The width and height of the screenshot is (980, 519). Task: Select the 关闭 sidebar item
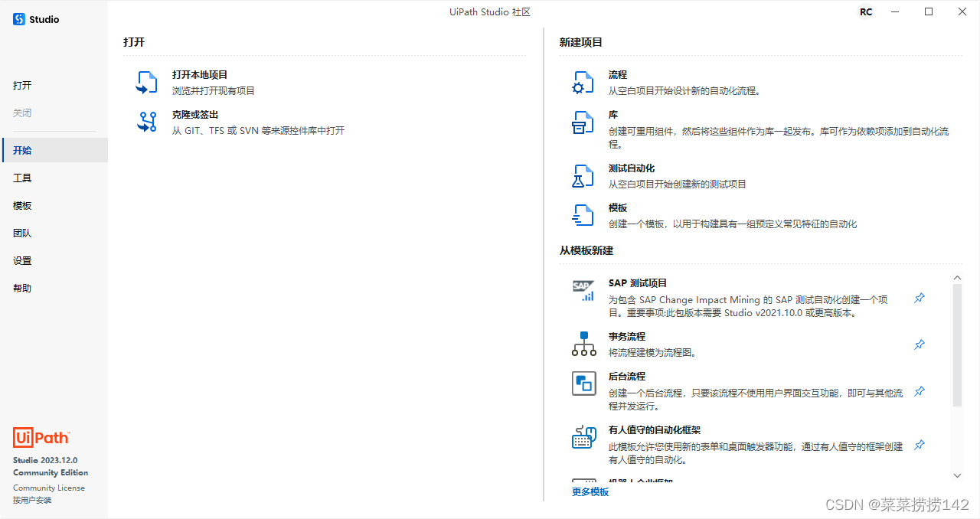click(x=54, y=113)
